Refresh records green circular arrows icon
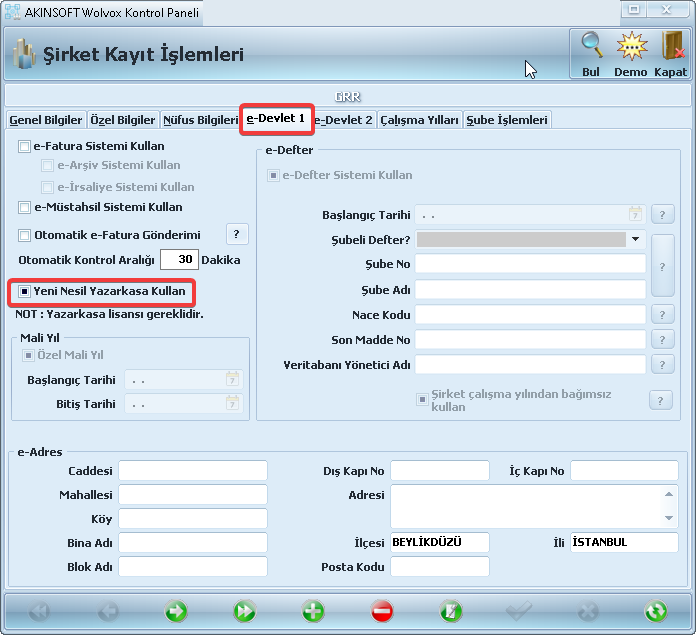Image resolution: width=696 pixels, height=635 pixels. [x=656, y=611]
